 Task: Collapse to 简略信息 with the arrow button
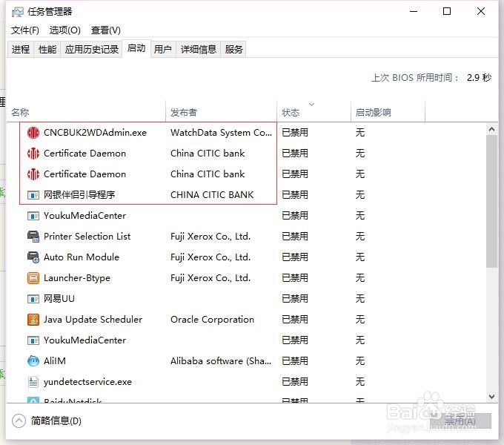[x=19, y=421]
